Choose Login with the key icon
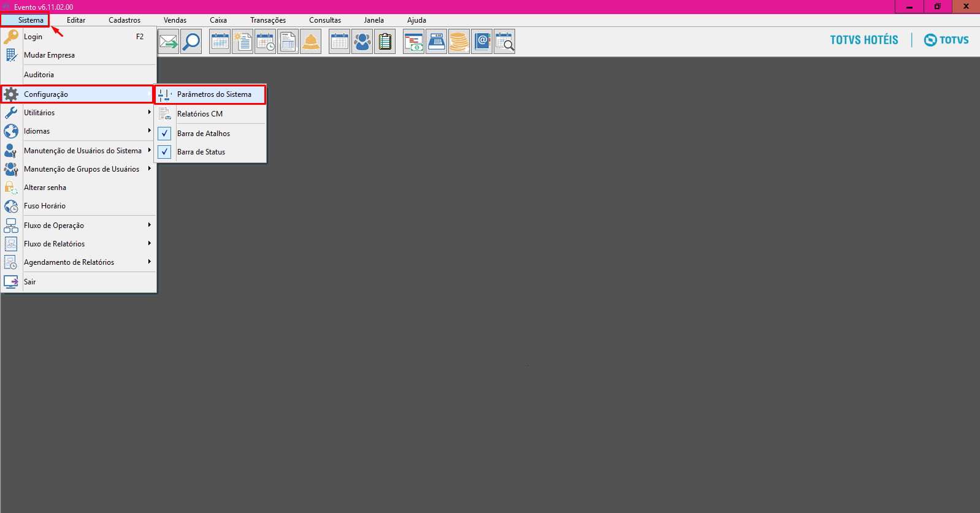This screenshot has height=513, width=980. pos(78,37)
